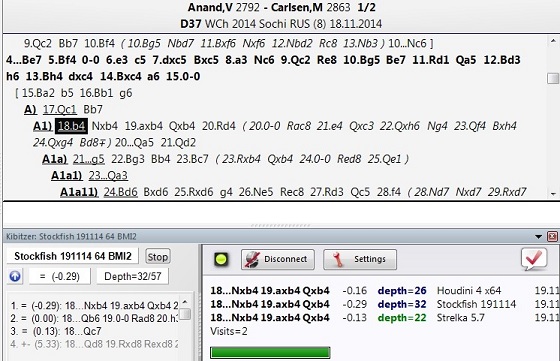Select move 18.b4 in notation

point(71,126)
